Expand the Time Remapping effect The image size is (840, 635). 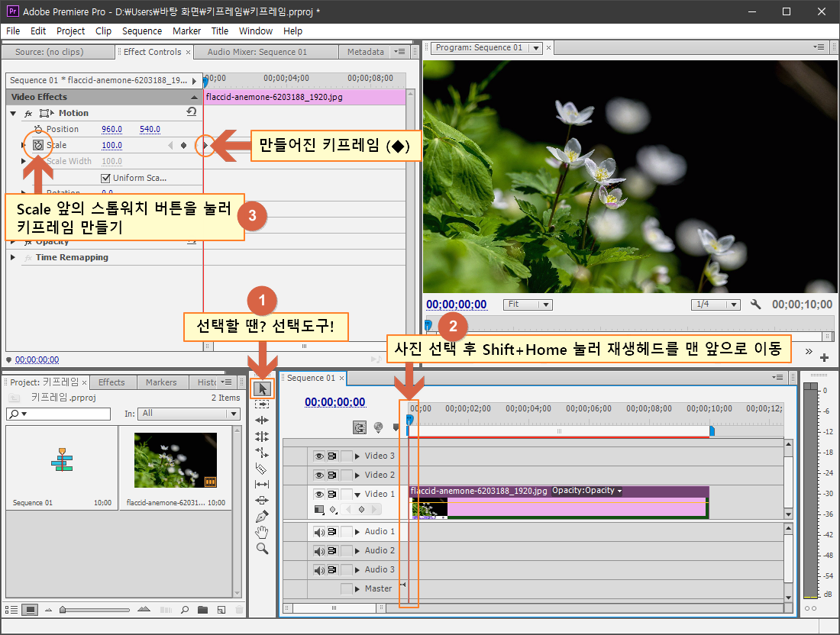(x=13, y=257)
